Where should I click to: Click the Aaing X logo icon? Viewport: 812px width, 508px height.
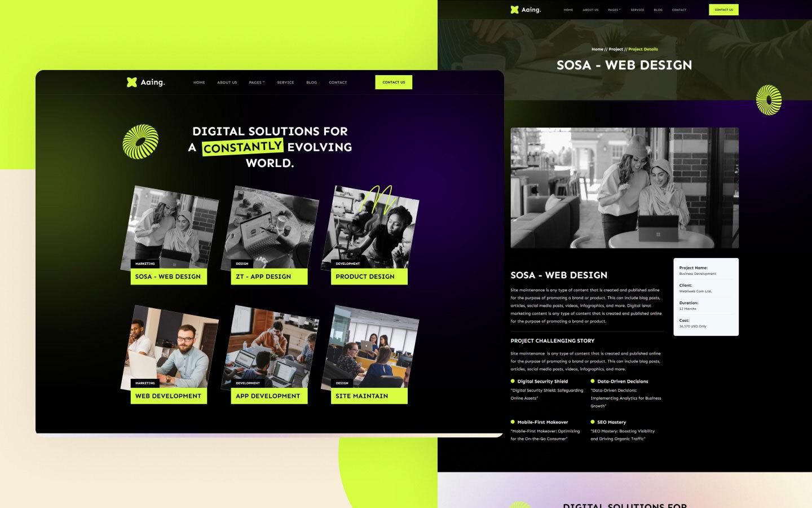click(x=131, y=81)
